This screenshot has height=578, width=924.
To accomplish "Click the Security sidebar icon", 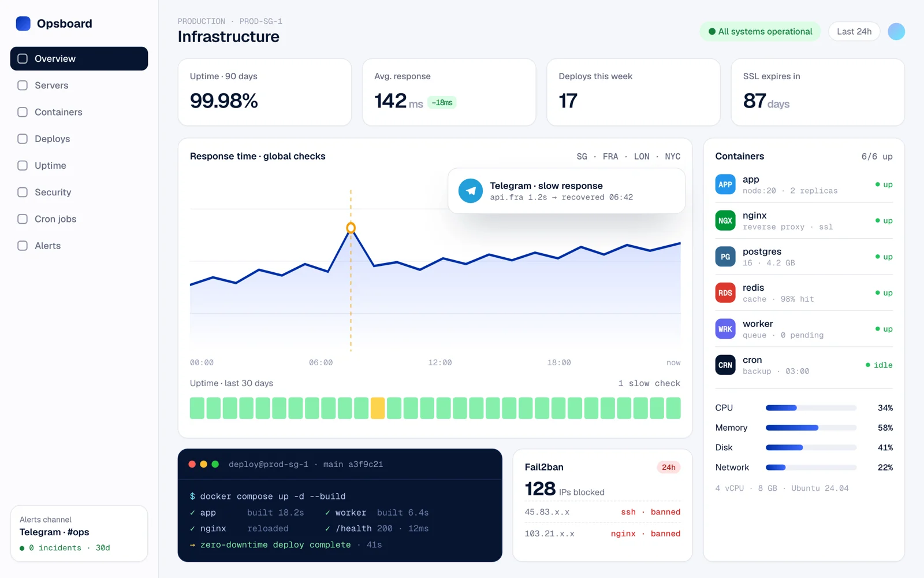I will point(23,192).
